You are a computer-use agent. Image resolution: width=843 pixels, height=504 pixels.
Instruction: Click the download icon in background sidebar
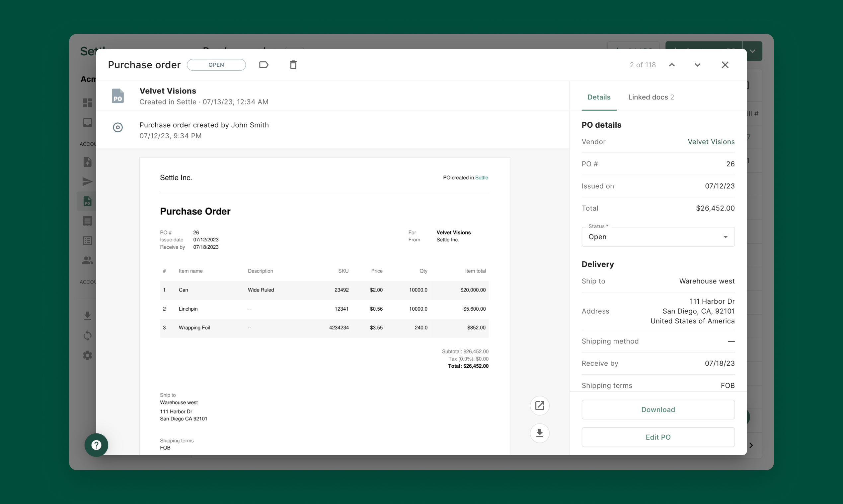click(87, 316)
